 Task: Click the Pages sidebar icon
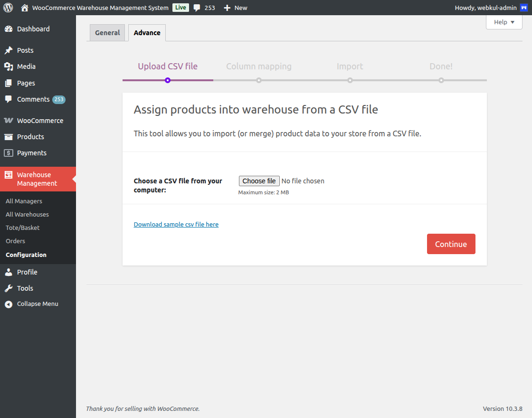pyautogui.click(x=9, y=83)
